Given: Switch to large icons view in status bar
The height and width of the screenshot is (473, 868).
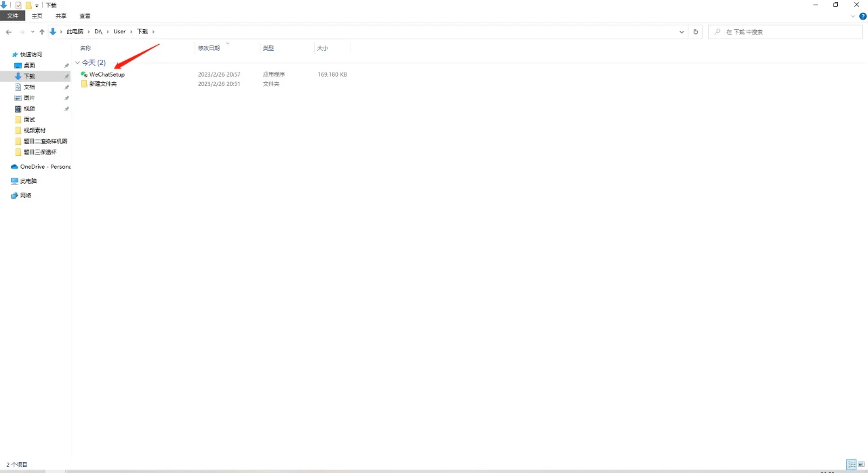Looking at the screenshot, I should (861, 464).
